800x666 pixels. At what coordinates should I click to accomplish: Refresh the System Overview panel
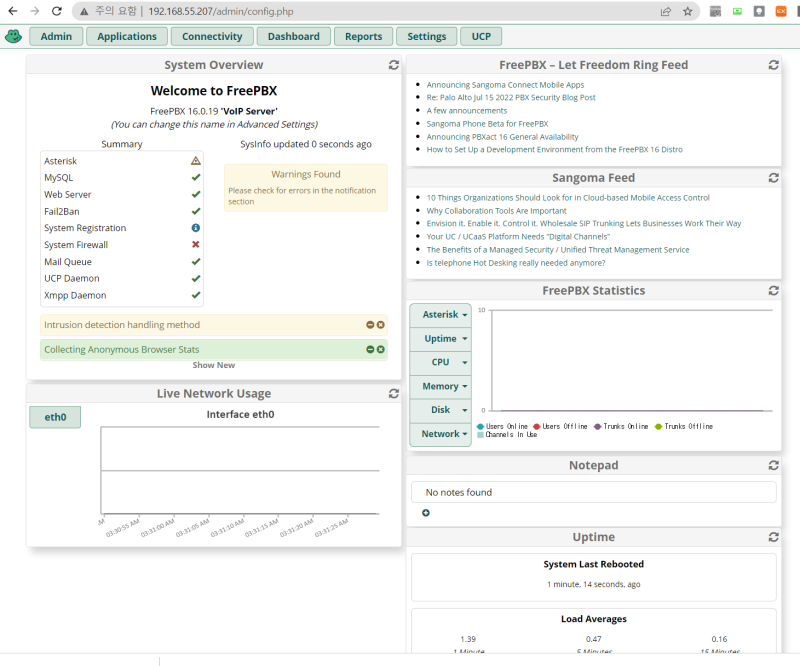tap(393, 65)
